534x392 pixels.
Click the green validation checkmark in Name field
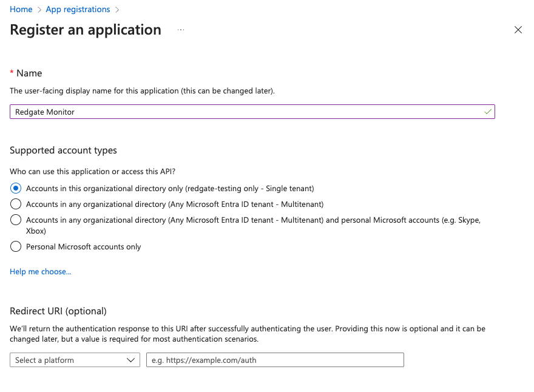point(488,112)
